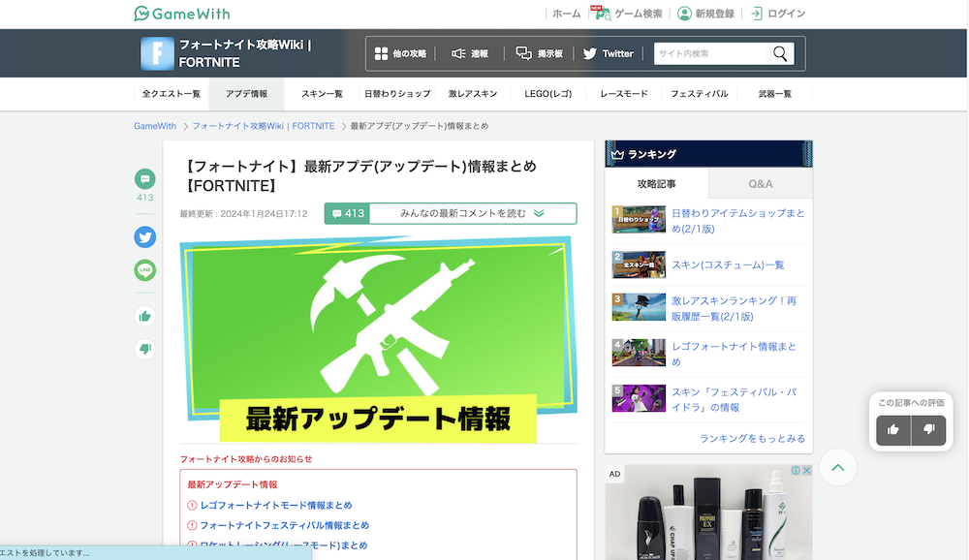Open 激レアスキン menu item
The height and width of the screenshot is (560, 969).
pyautogui.click(x=473, y=94)
